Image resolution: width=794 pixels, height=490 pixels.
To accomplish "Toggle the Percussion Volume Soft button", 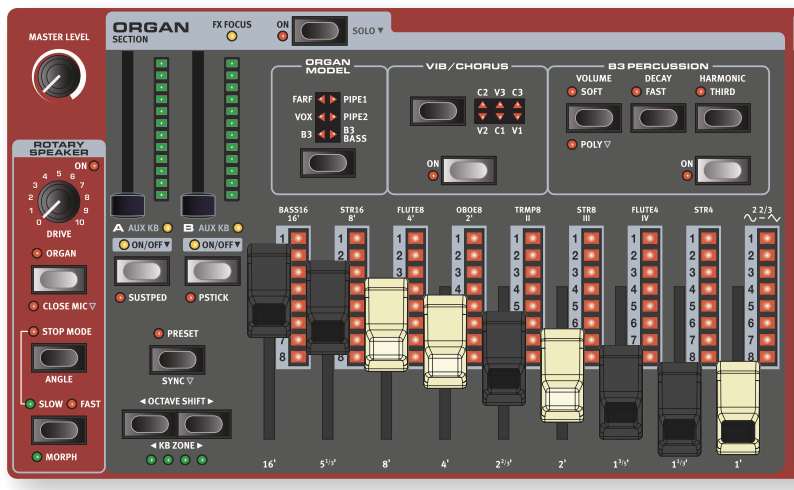I will click(594, 118).
